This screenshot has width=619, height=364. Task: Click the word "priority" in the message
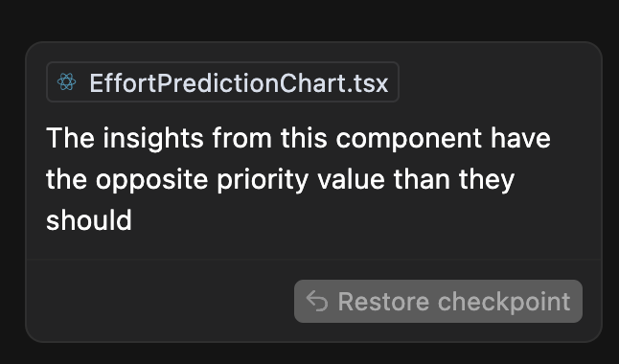263,181
